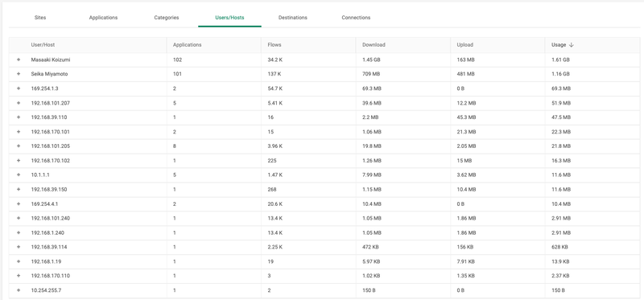Click the 34.2 K flows value

point(275,60)
